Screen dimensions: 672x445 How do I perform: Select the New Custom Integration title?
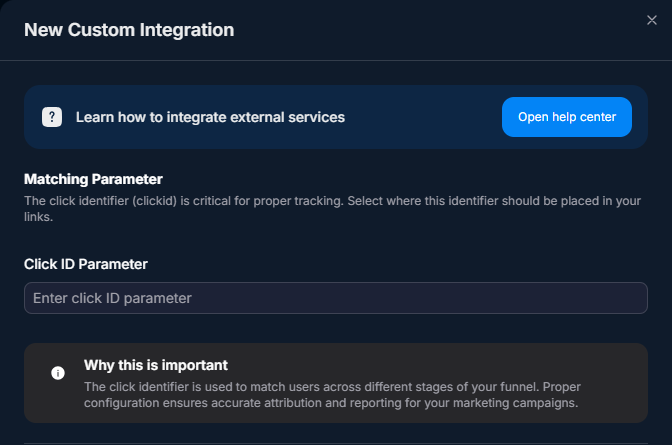click(x=129, y=30)
